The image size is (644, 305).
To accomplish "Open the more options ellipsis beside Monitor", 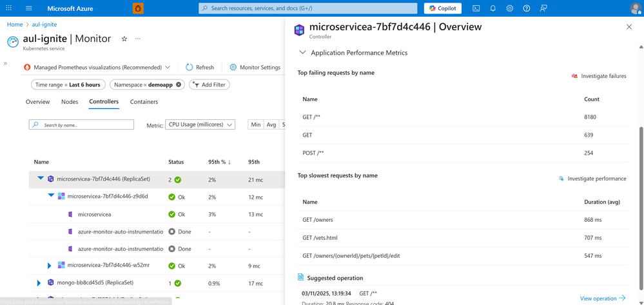I will (x=138, y=39).
